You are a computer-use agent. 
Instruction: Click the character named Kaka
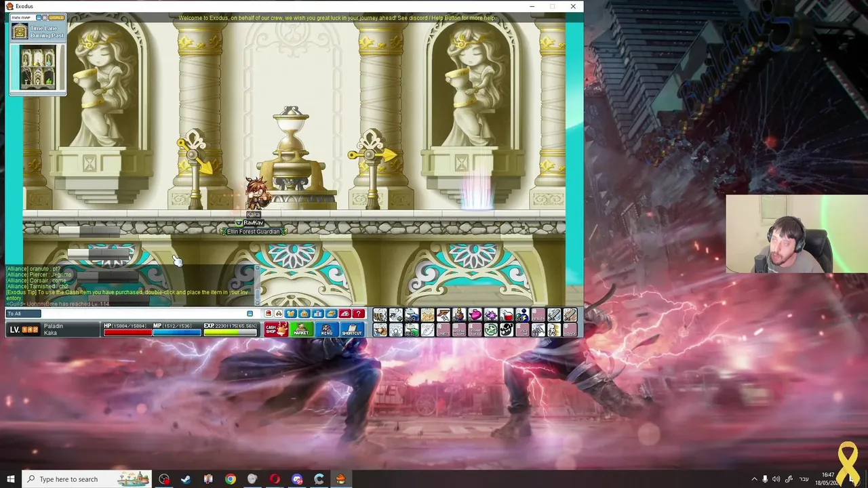(257, 194)
